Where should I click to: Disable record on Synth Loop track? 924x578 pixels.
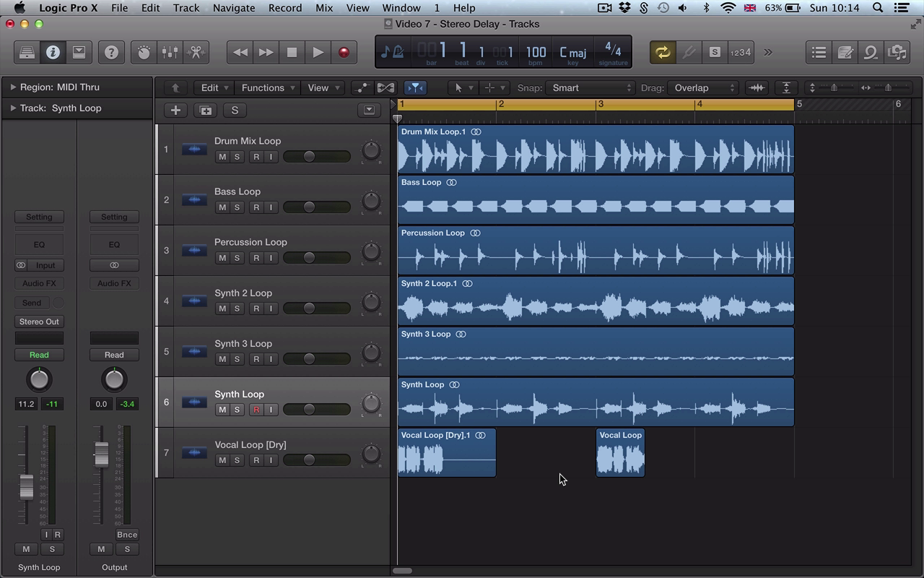(x=256, y=410)
